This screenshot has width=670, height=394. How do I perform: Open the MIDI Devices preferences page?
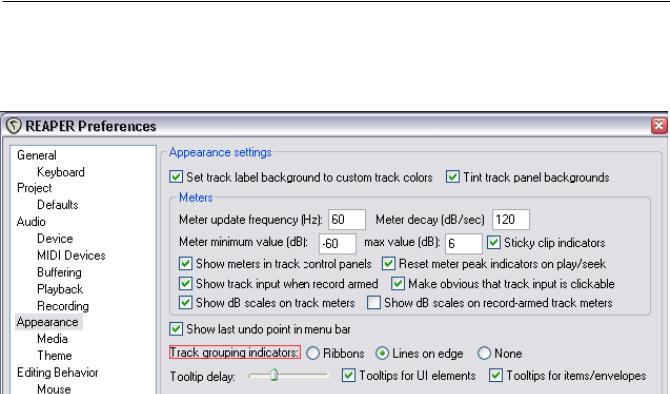click(71, 256)
